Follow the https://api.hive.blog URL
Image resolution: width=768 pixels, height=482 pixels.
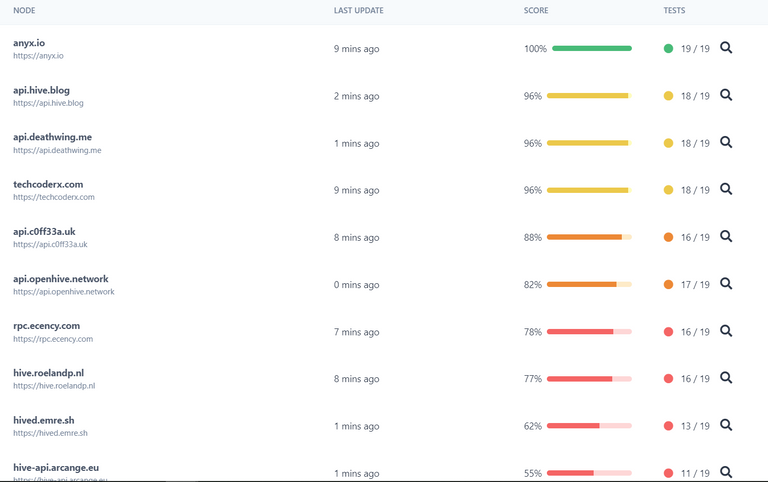(x=48, y=103)
